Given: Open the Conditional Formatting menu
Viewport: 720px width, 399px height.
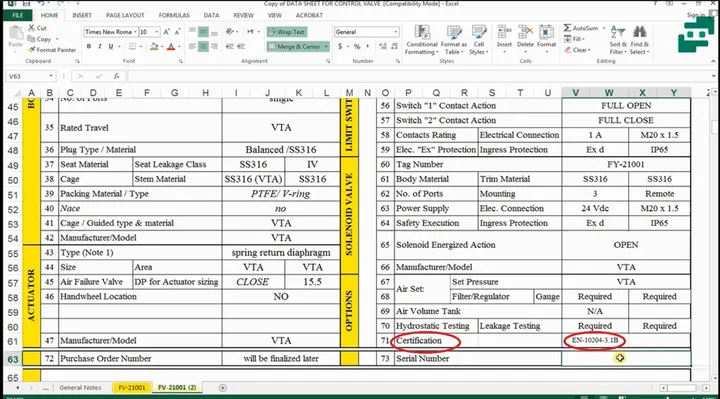Looking at the screenshot, I should coord(421,40).
